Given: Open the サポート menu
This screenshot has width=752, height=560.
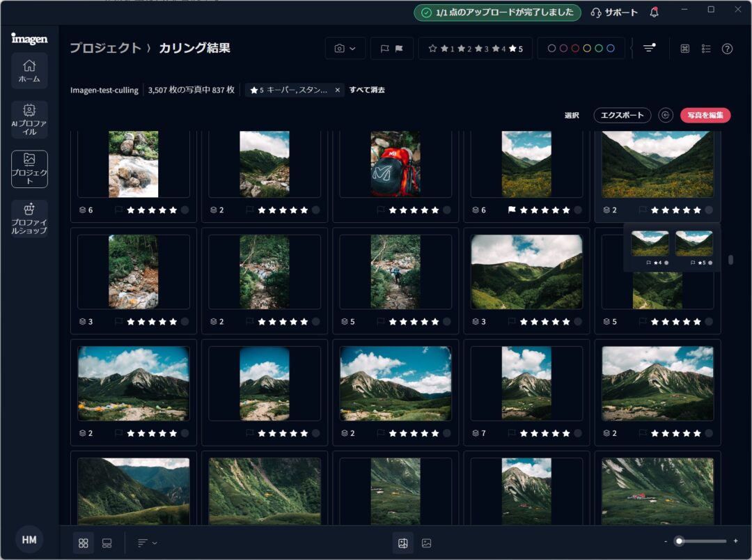Looking at the screenshot, I should tap(613, 13).
